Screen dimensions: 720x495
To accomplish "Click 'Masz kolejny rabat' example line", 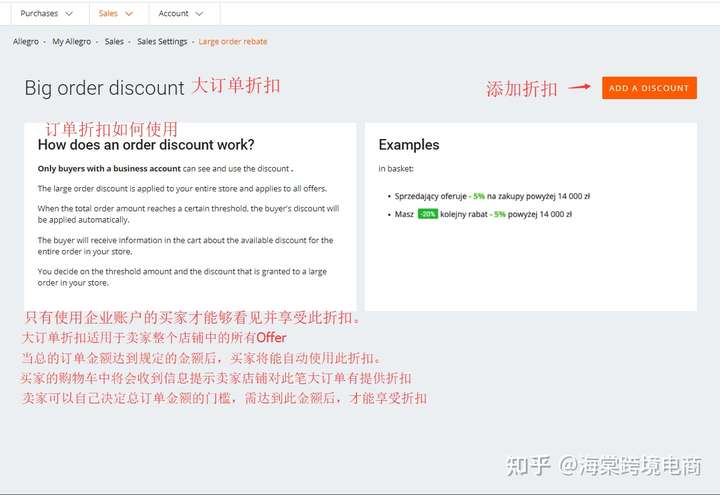I will coord(483,214).
